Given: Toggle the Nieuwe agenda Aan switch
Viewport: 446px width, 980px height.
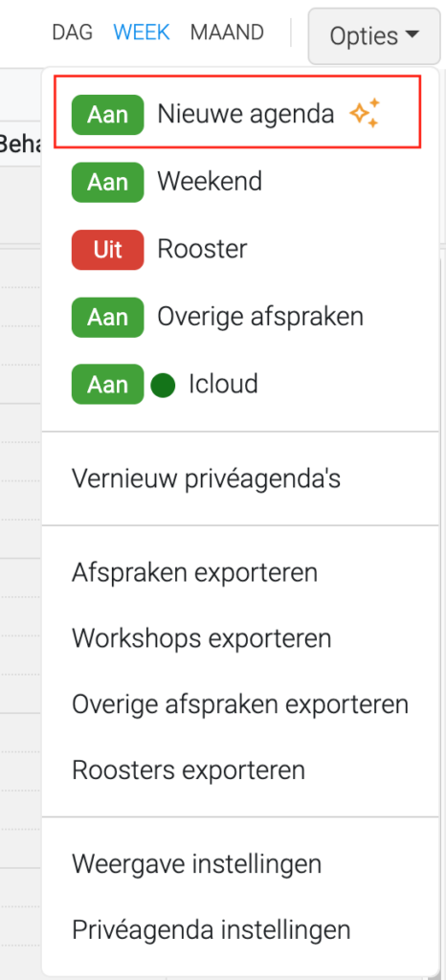Looking at the screenshot, I should coord(107,115).
